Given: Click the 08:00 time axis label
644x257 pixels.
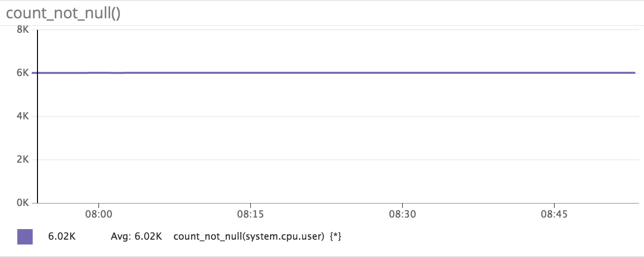Looking at the screenshot, I should pyautogui.click(x=99, y=214).
